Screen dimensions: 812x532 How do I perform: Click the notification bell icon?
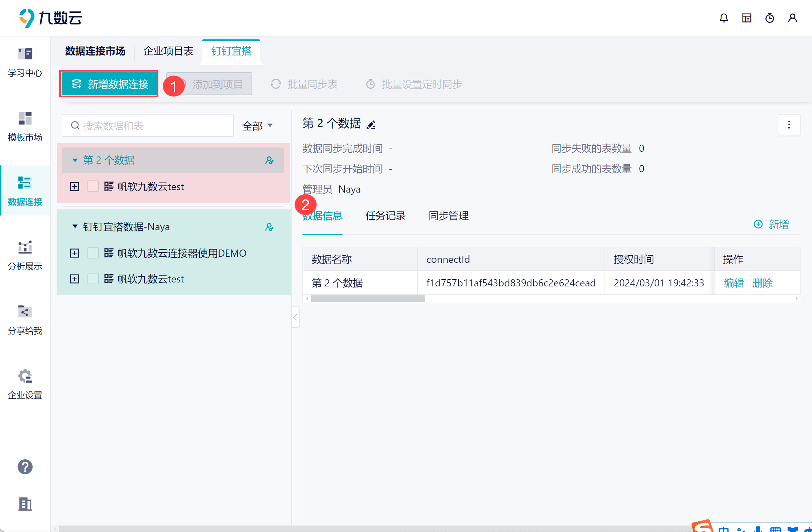723,18
